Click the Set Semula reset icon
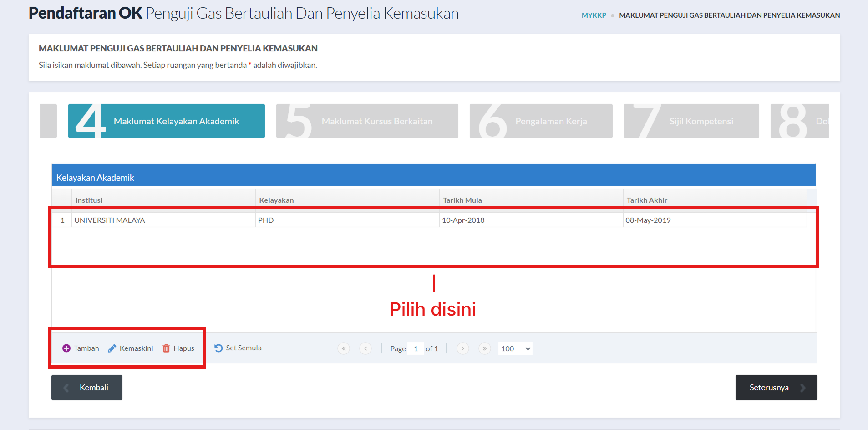This screenshot has width=868, height=430. coord(218,348)
